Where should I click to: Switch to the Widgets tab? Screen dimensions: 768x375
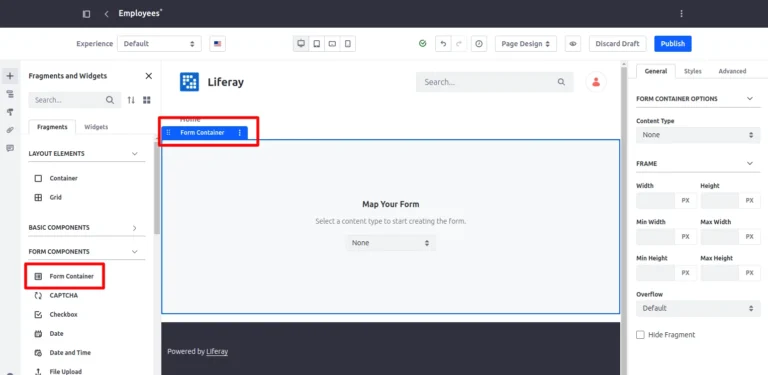[96, 127]
